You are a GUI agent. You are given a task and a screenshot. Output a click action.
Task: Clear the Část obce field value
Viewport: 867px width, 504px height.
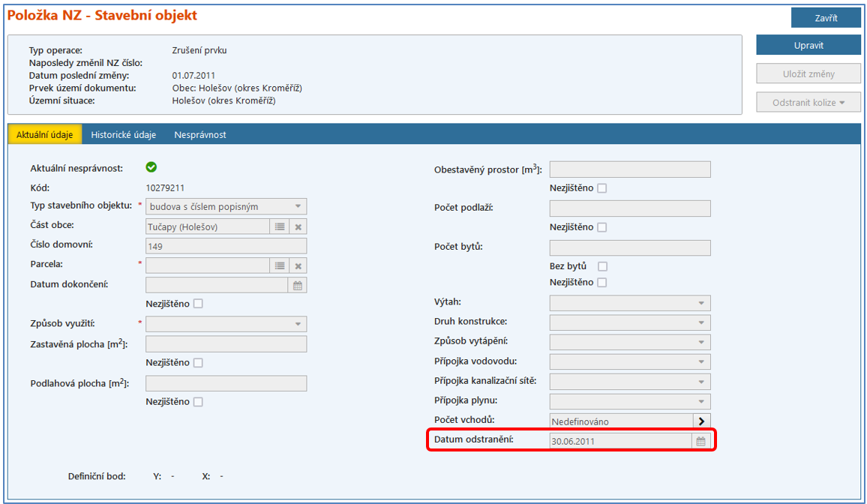pos(298,226)
